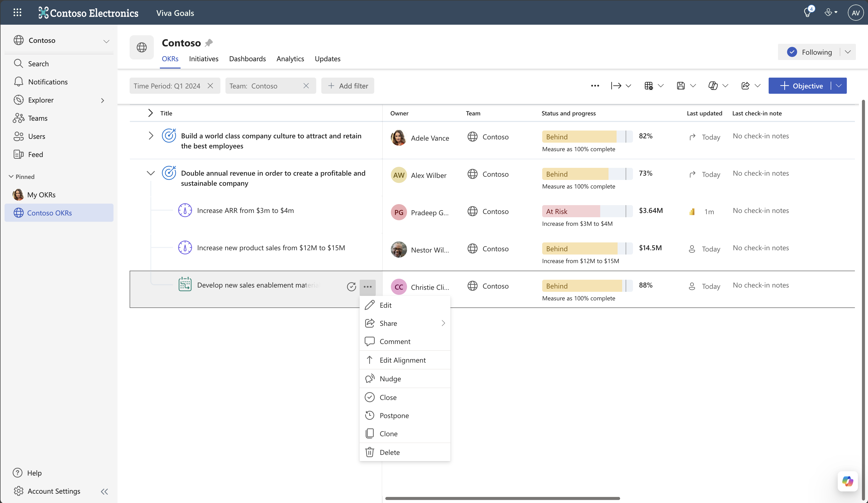
Task: Collapse the Pinned section
Action: (11, 176)
